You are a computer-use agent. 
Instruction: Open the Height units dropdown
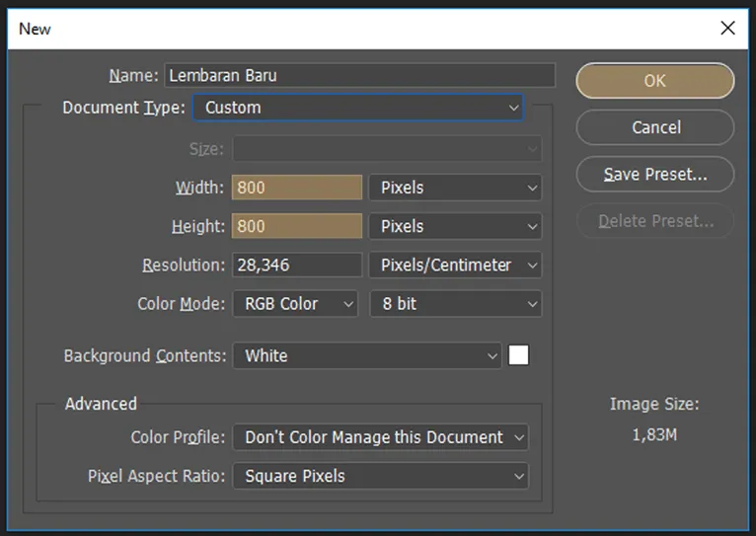tap(455, 226)
